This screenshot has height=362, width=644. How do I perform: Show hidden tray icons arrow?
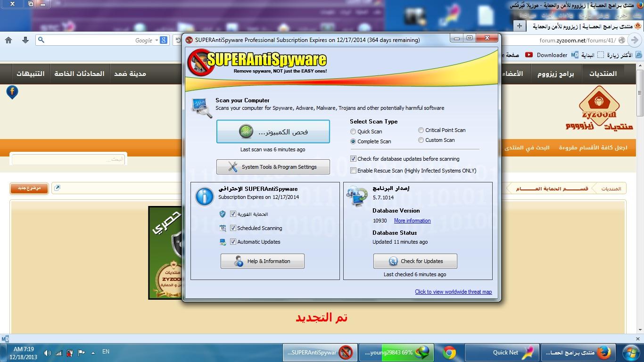[92, 352]
